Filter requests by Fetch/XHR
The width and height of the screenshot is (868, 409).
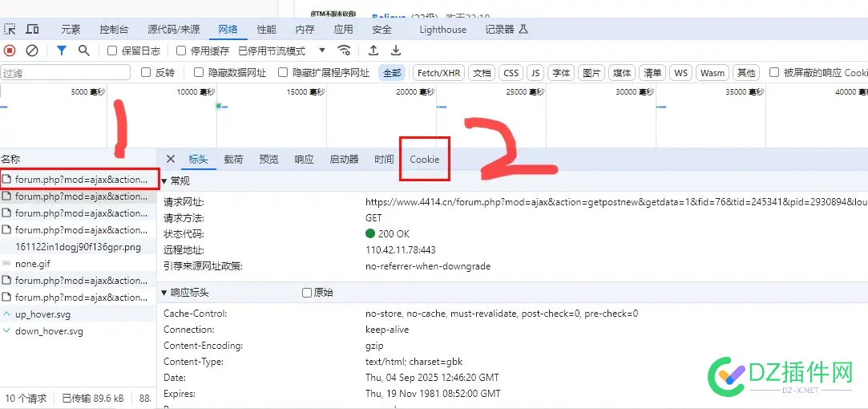[438, 73]
